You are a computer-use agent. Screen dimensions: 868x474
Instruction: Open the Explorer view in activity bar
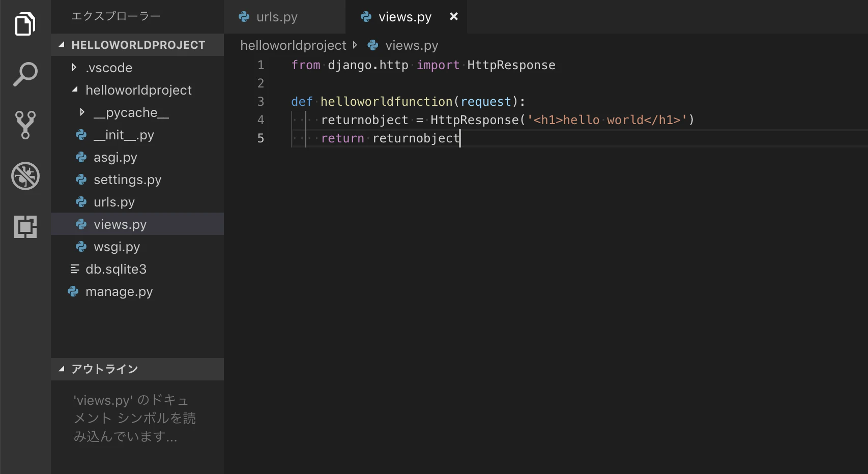tap(25, 24)
